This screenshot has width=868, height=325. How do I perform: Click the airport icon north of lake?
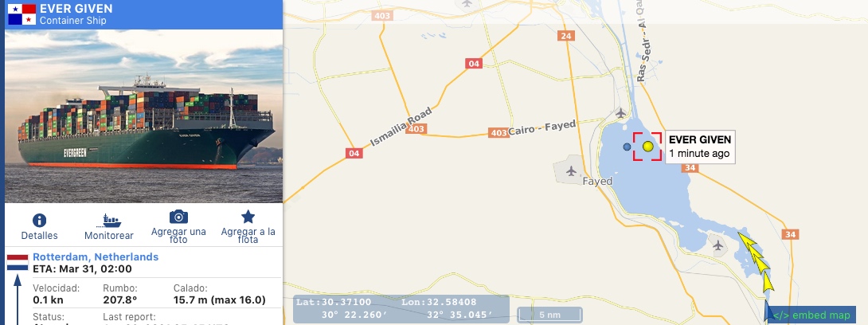[620, 113]
